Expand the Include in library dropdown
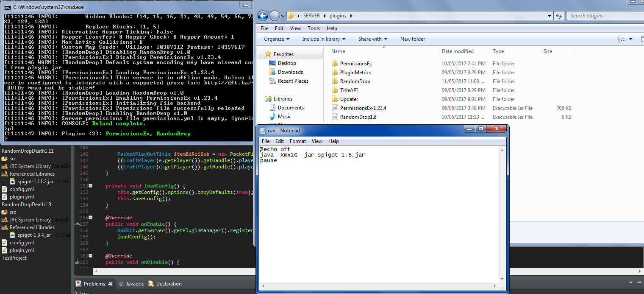Screen dimensions: 644x294 pos(324,39)
